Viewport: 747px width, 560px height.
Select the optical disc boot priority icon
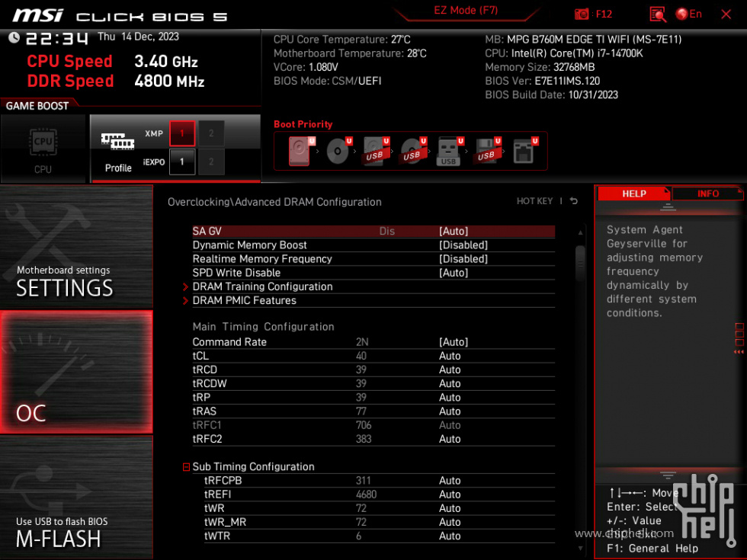[338, 151]
